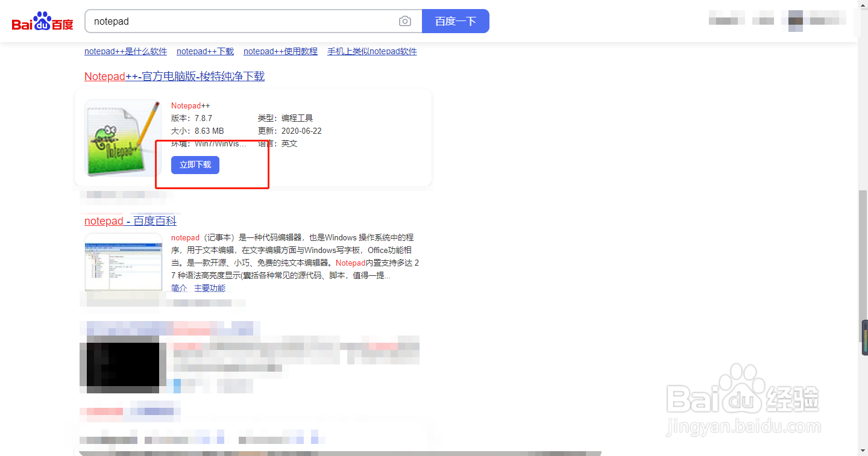Screen dimensions: 868x456
Task: Click the 立即下载 download button
Action: click(195, 164)
